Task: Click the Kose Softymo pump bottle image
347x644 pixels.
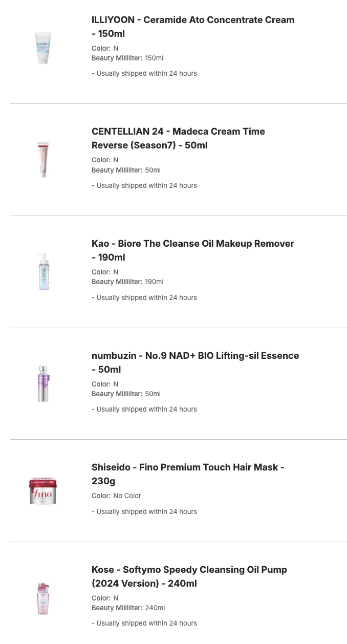Action: [x=44, y=597]
